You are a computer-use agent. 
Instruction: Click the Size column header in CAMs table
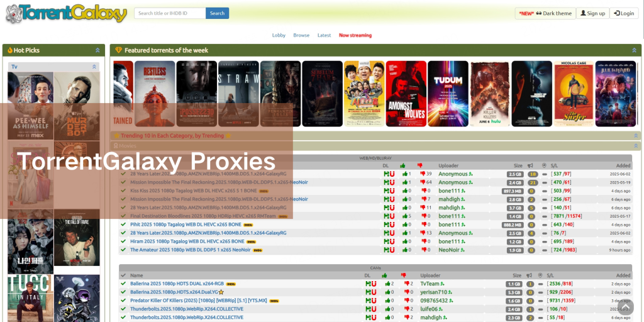(516, 275)
